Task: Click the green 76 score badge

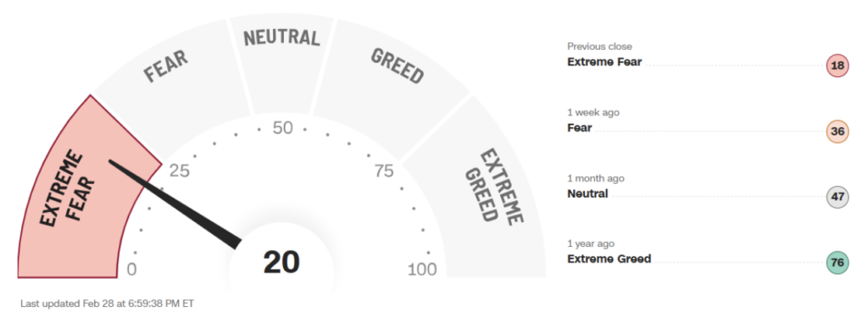Action: point(837,263)
